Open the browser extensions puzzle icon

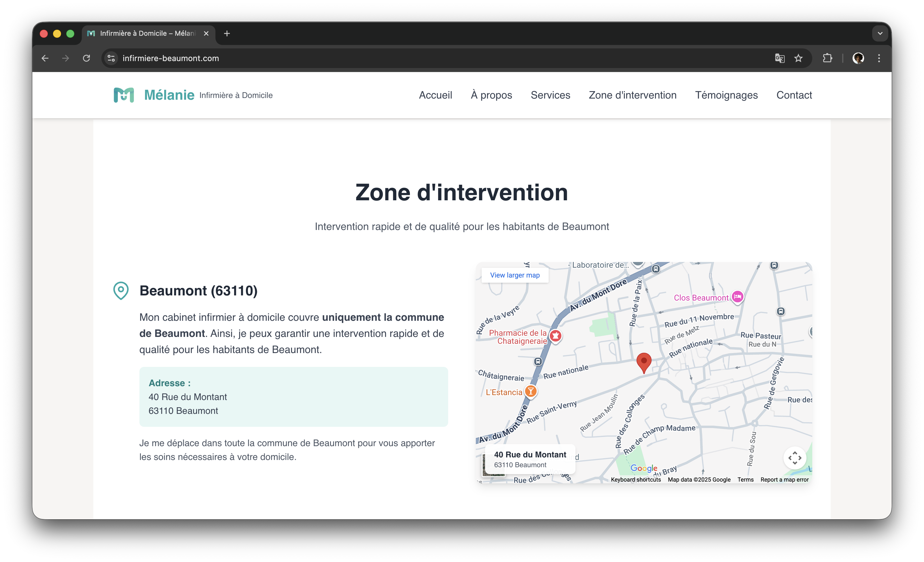827,58
